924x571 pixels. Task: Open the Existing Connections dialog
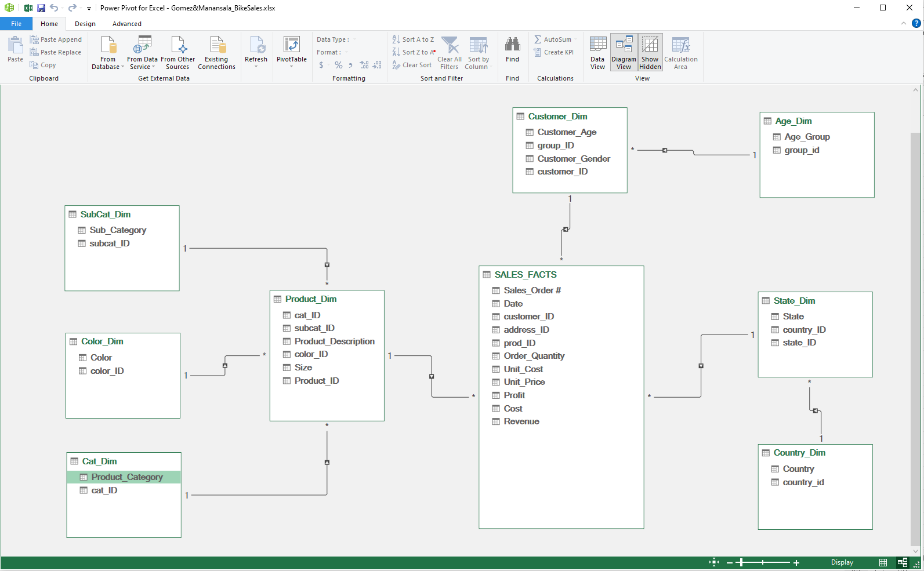tap(216, 53)
